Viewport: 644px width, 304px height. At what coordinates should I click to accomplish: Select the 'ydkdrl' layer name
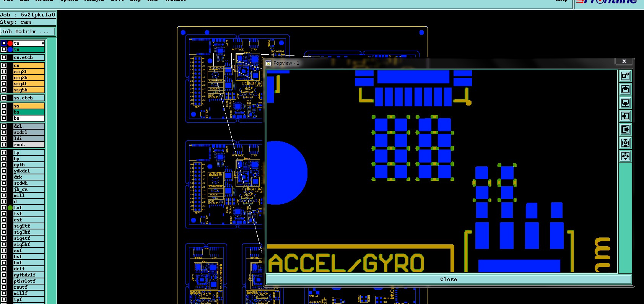click(x=29, y=171)
